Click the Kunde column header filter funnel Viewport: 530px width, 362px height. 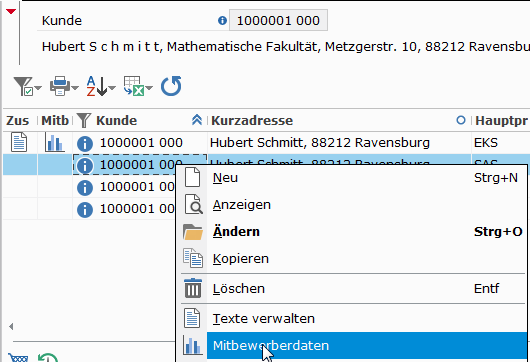84,120
